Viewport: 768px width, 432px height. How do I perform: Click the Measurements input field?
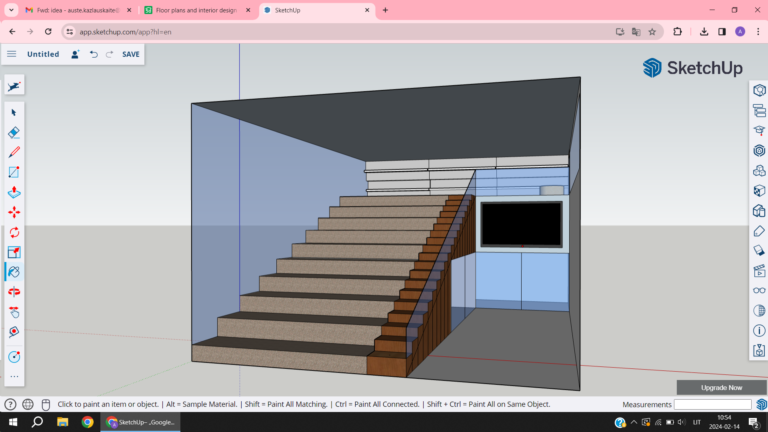click(712, 405)
